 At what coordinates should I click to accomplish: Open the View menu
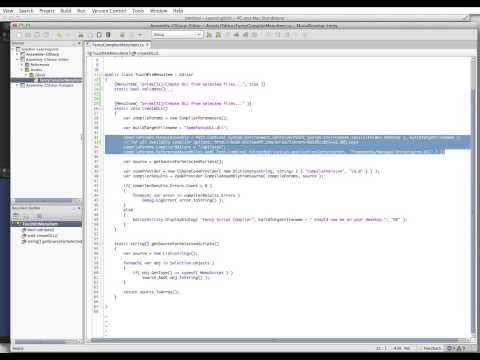pyautogui.click(x=8, y=11)
